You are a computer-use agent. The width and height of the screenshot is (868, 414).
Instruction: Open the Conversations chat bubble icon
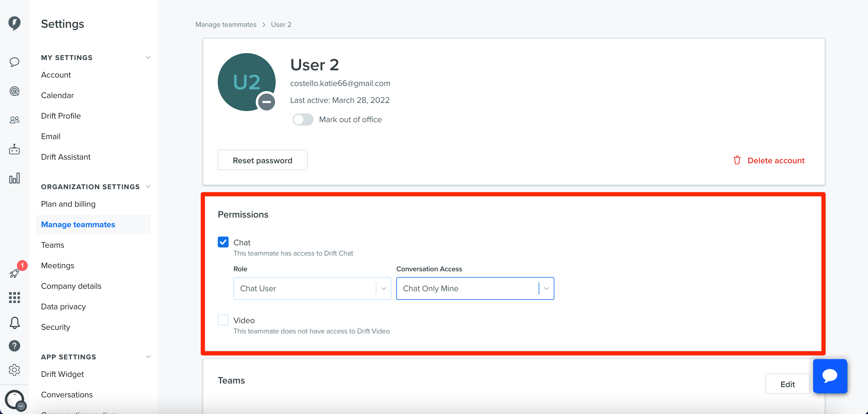pyautogui.click(x=14, y=62)
